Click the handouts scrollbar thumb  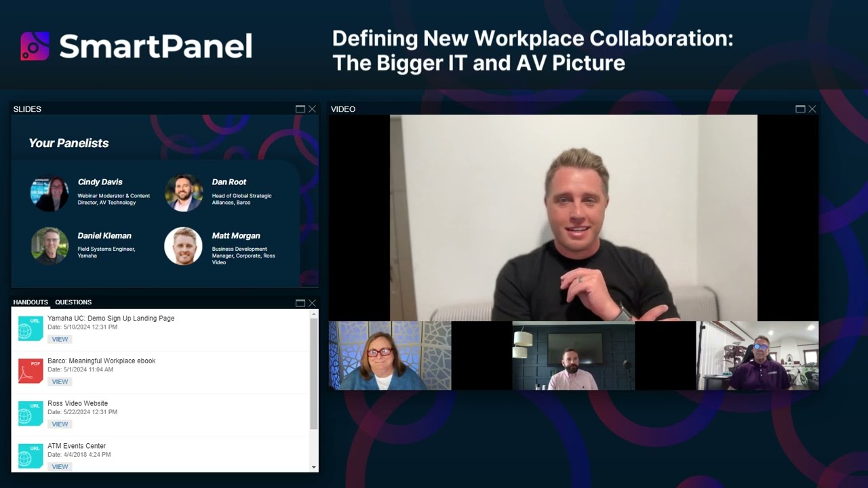tap(314, 373)
